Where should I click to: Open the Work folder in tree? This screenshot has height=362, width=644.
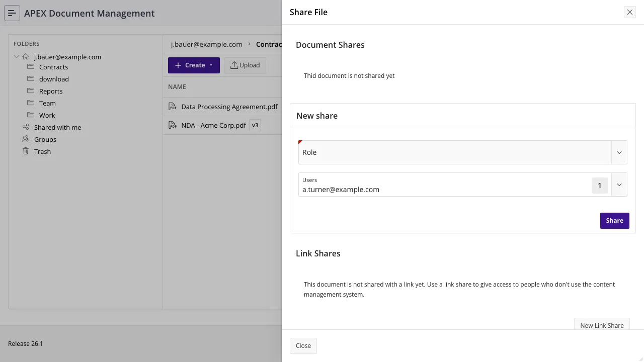coord(47,115)
